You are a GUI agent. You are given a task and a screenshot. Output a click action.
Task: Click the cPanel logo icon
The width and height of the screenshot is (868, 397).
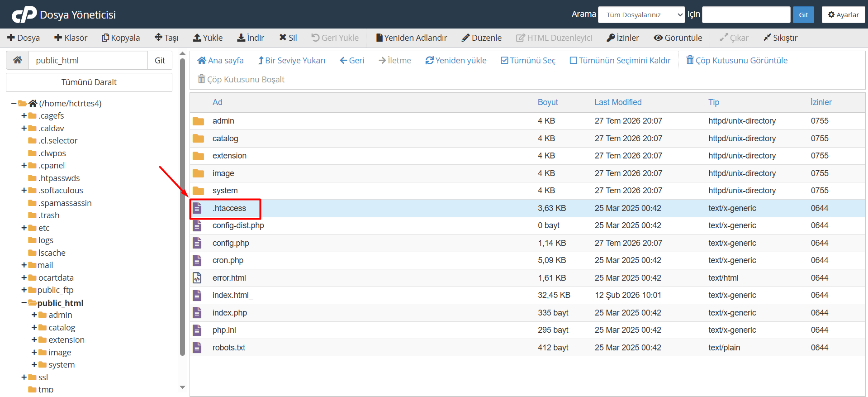tap(24, 14)
